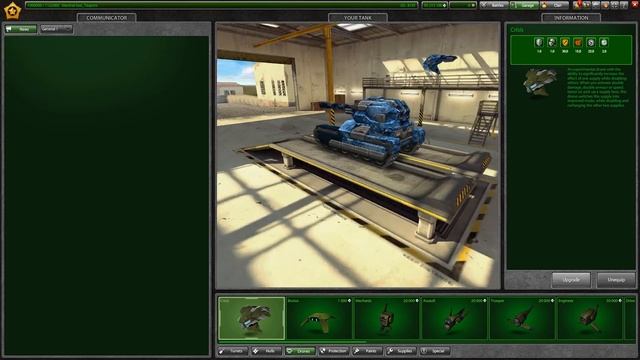The height and width of the screenshot is (360, 640).
Task: Open the Drones garage category
Action: coord(300,351)
